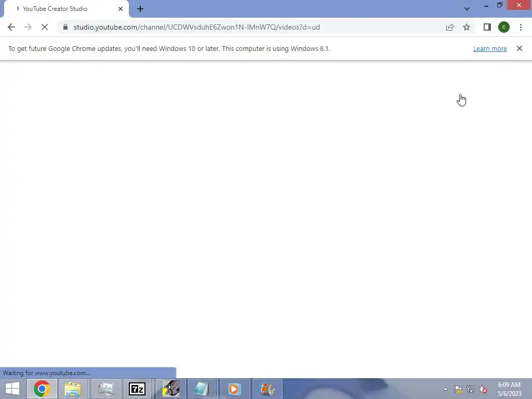Open network status tray icon
The image size is (532, 399).
(471, 389)
